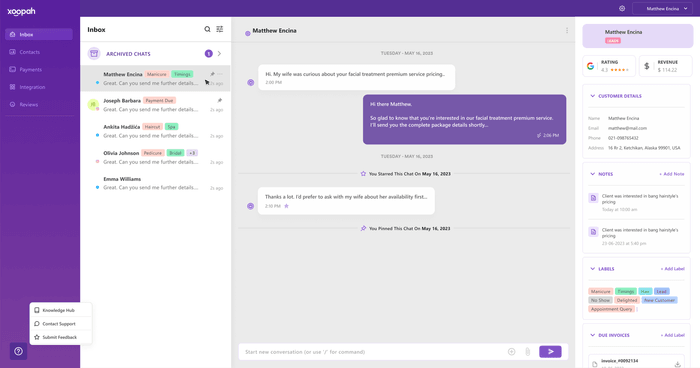Expand archived chats with the chevron
This screenshot has width=700, height=368.
point(219,54)
